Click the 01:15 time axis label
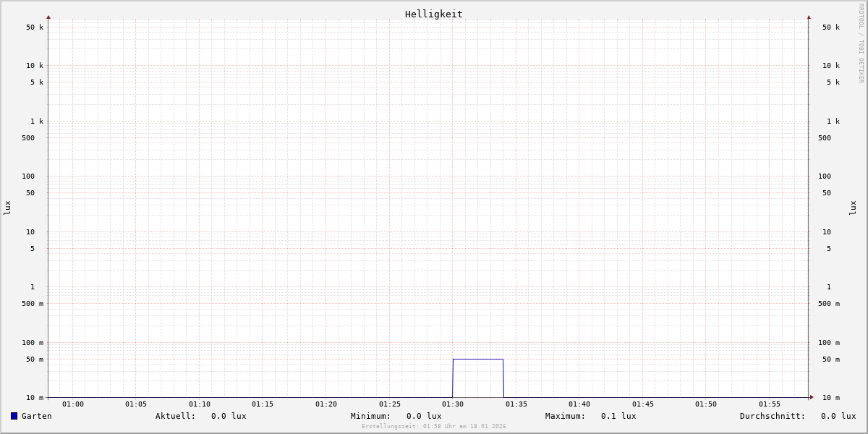The width and height of the screenshot is (868, 434). click(x=263, y=404)
